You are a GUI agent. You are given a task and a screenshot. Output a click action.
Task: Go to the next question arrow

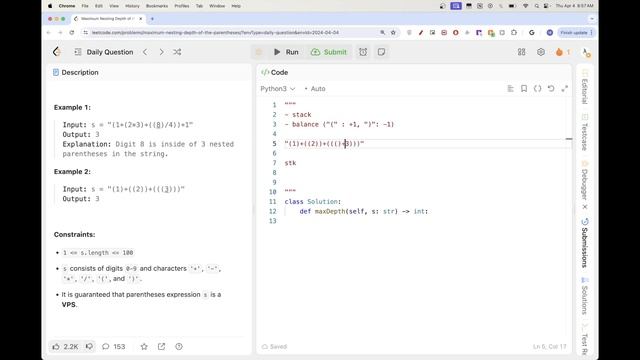coord(161,52)
